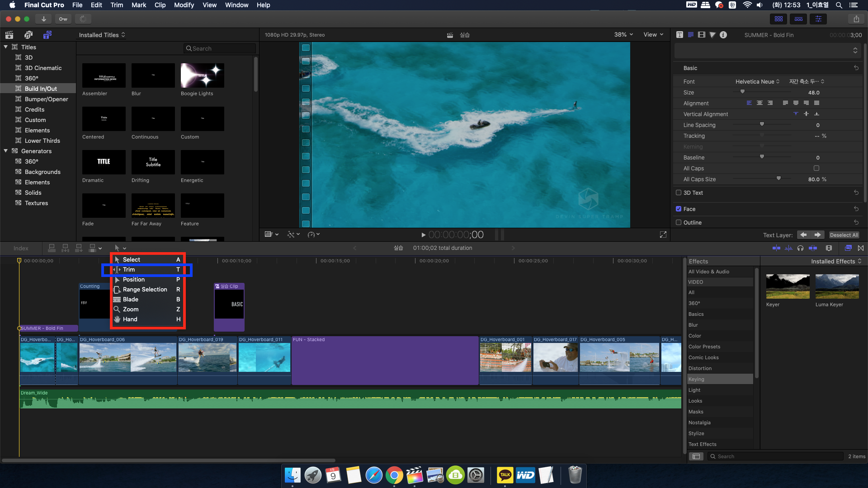Image resolution: width=868 pixels, height=488 pixels.
Task: Click the Index button
Action: point(21,248)
